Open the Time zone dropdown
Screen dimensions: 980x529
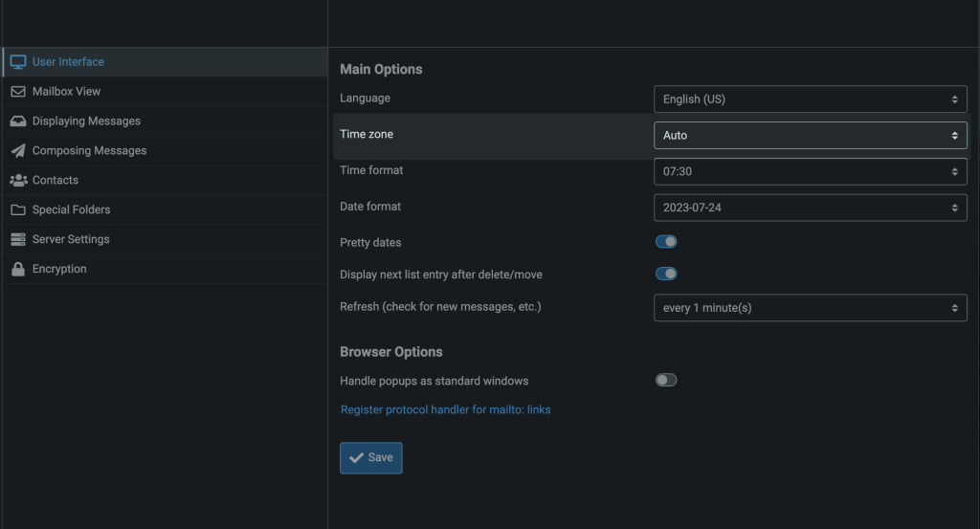[810, 136]
